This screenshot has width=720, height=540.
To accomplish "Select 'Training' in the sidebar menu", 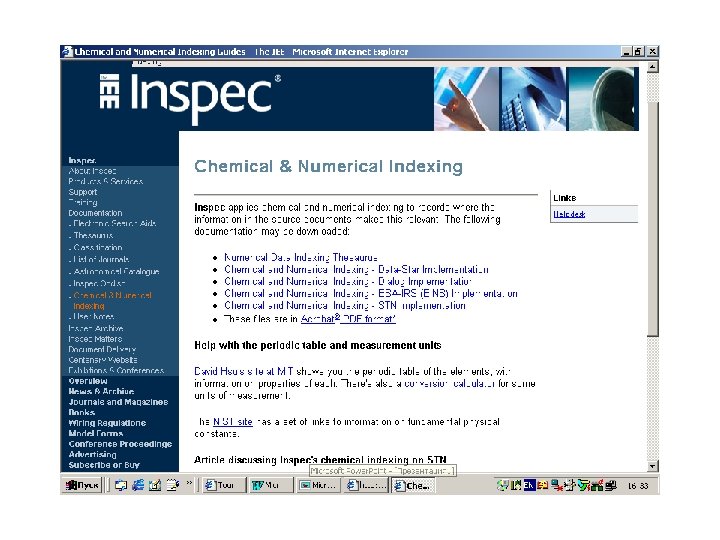I will click(83, 202).
